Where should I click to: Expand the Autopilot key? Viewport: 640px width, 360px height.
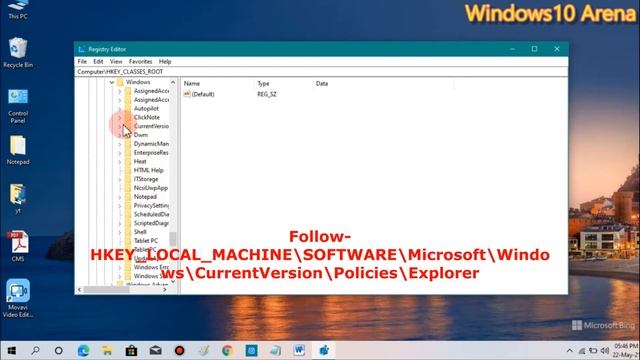tap(120, 109)
